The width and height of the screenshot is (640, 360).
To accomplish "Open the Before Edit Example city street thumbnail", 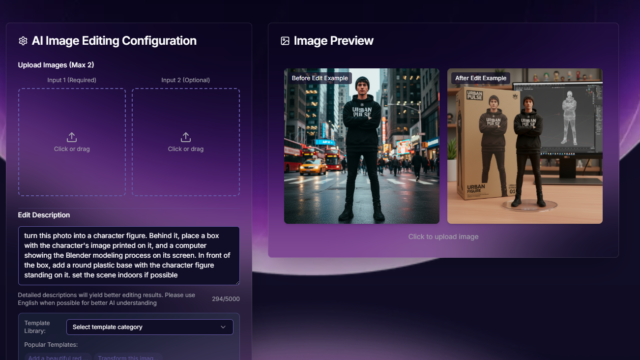I will (x=362, y=146).
